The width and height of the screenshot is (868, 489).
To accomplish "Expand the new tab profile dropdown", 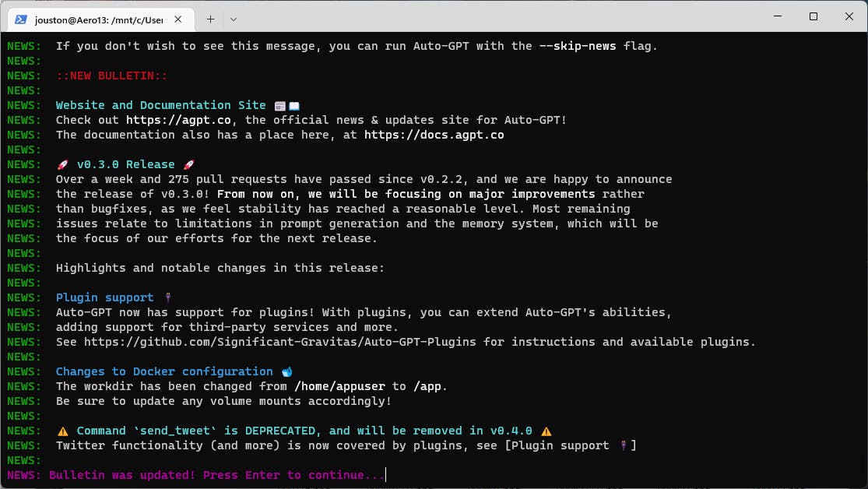I will coord(233,19).
